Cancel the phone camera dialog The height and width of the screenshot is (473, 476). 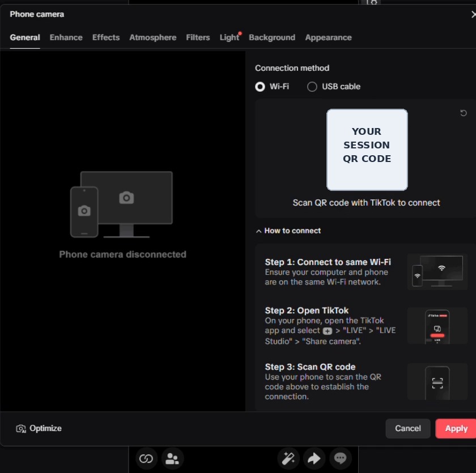[407, 428]
